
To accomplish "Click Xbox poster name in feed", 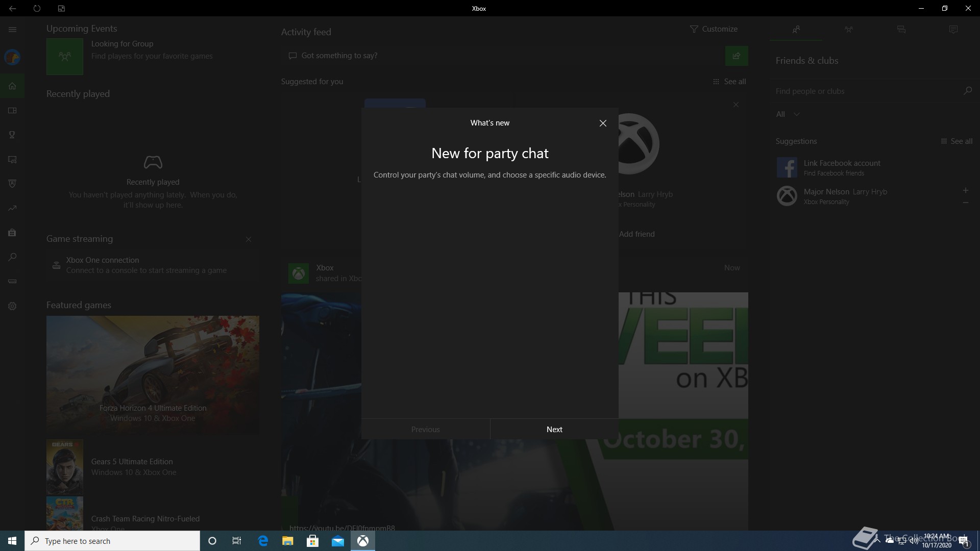I will pos(325,268).
